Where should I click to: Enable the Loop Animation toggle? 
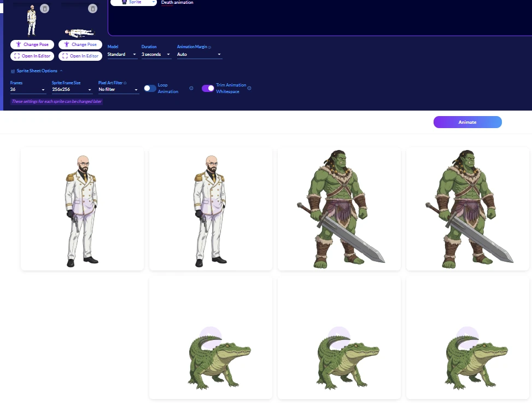[150, 88]
